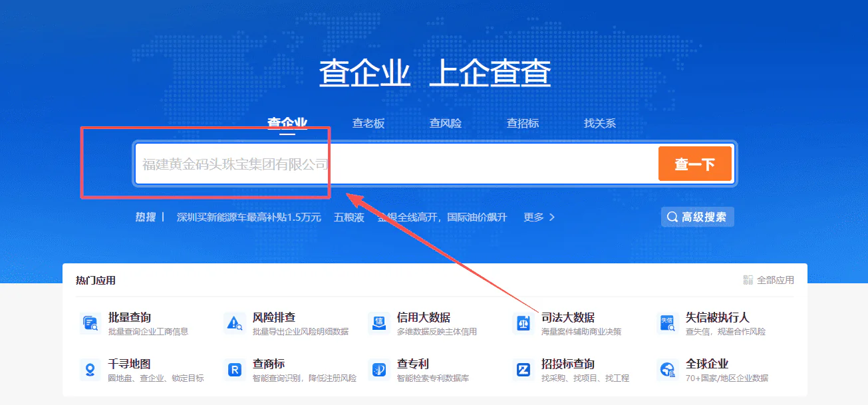Open the 失信被执行人 icon
Image resolution: width=868 pixels, height=405 pixels.
(667, 323)
